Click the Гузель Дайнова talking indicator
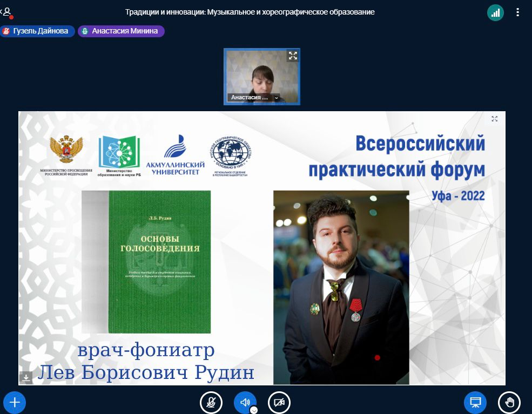 point(37,31)
